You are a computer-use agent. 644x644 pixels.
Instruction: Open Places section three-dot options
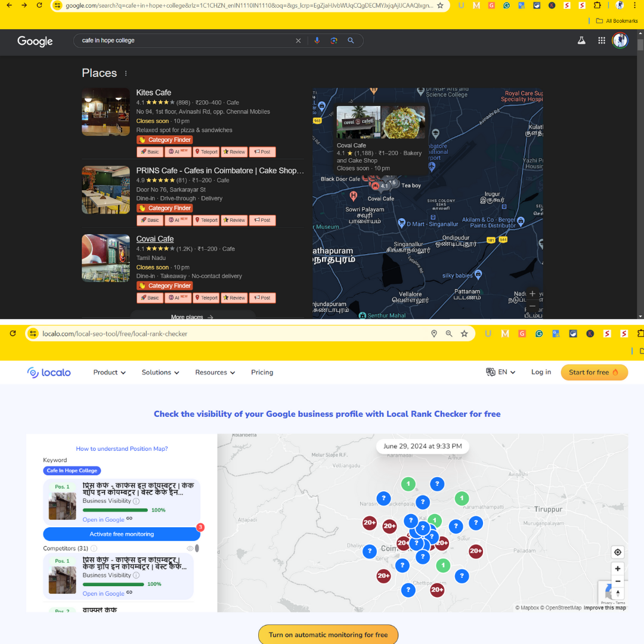coord(126,73)
